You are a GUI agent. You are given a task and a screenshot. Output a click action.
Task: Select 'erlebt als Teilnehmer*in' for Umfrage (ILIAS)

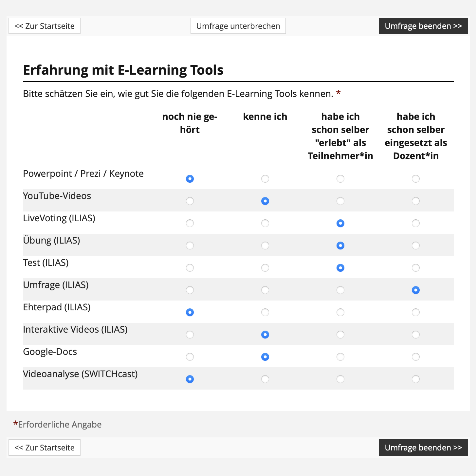pos(340,290)
